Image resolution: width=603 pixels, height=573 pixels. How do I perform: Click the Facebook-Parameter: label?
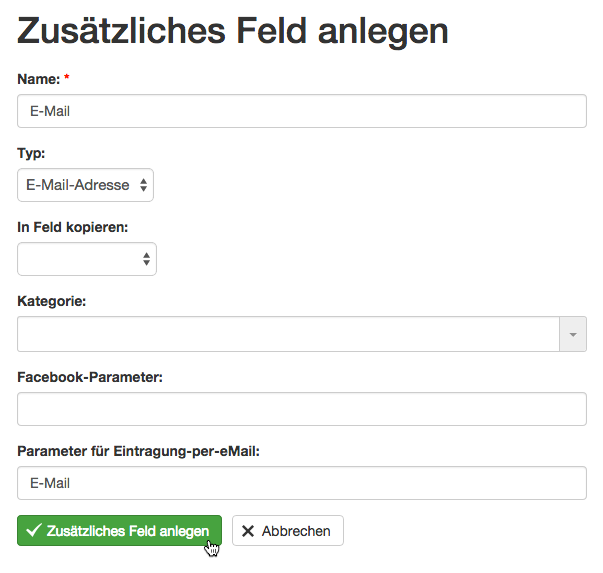coord(90,377)
